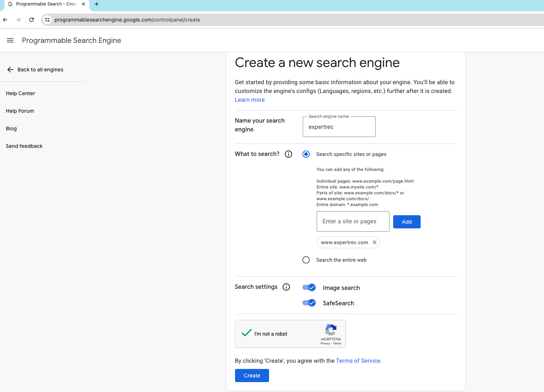Click the "I'm not a robot" checkbox
The image size is (544, 392).
pos(246,333)
